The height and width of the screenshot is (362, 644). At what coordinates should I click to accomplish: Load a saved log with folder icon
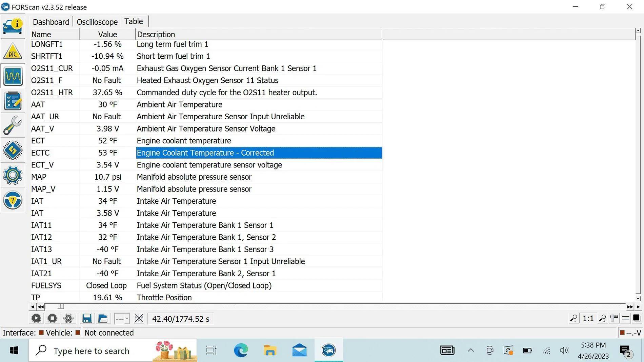click(103, 318)
